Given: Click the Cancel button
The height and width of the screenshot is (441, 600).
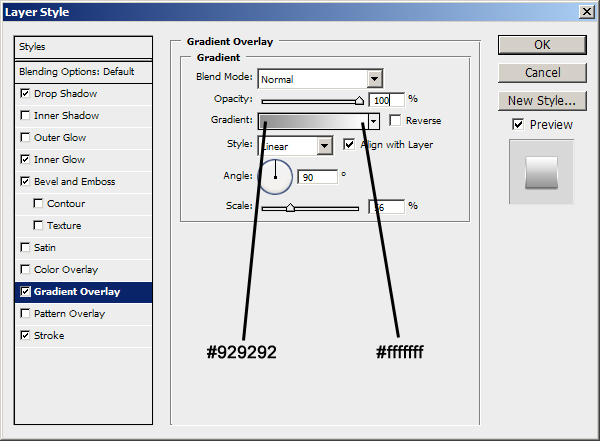Looking at the screenshot, I should (542, 73).
